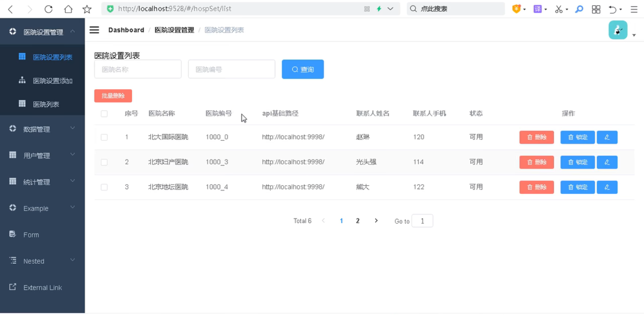Click the 医院名称 search input
This screenshot has height=315, width=644.
138,69
